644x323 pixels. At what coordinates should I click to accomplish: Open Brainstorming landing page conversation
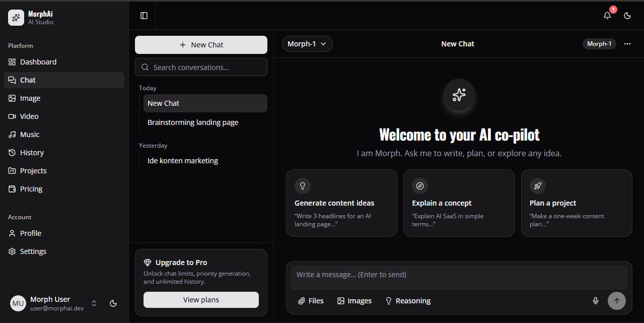point(205,122)
